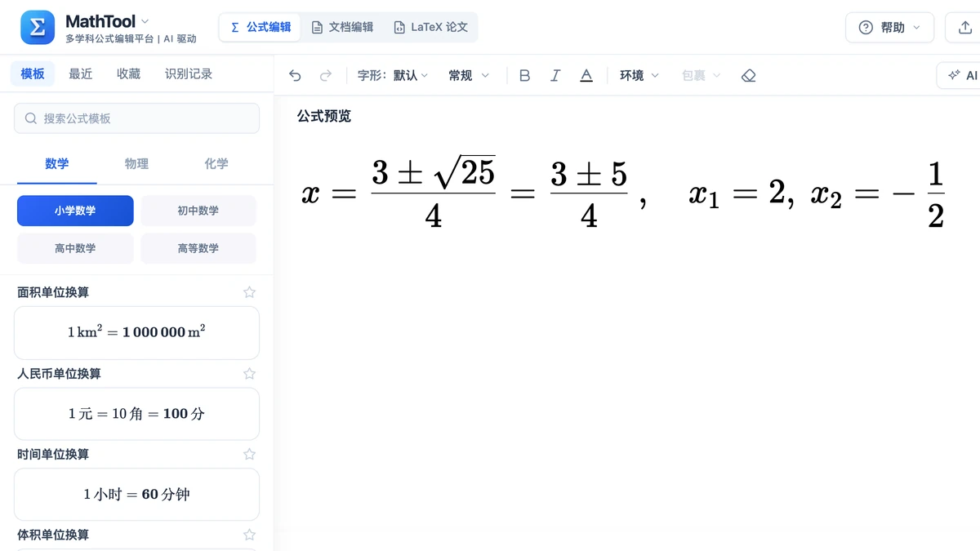Select the 化学 subject tab

pos(216,164)
